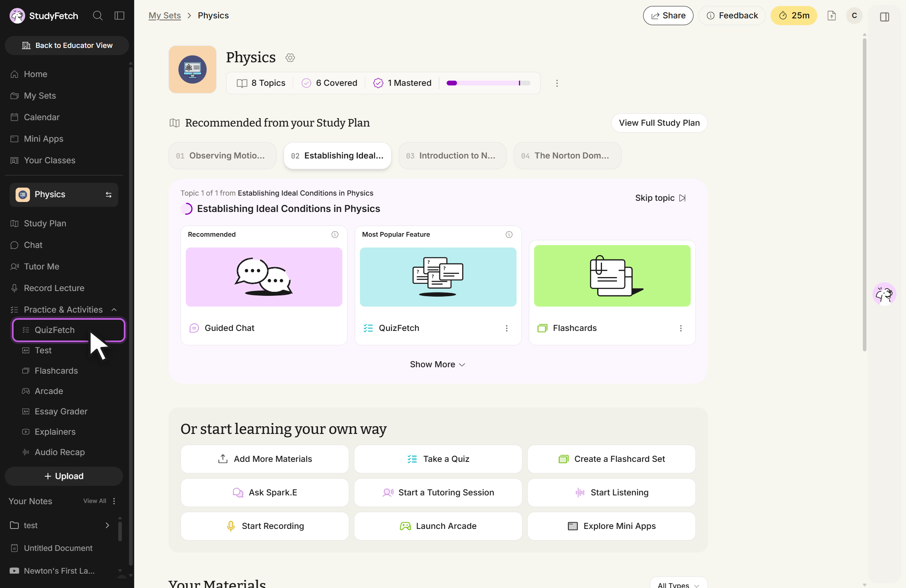Open Flashcards card three-dot menu
Viewport: 906px width, 588px height.
click(x=681, y=328)
